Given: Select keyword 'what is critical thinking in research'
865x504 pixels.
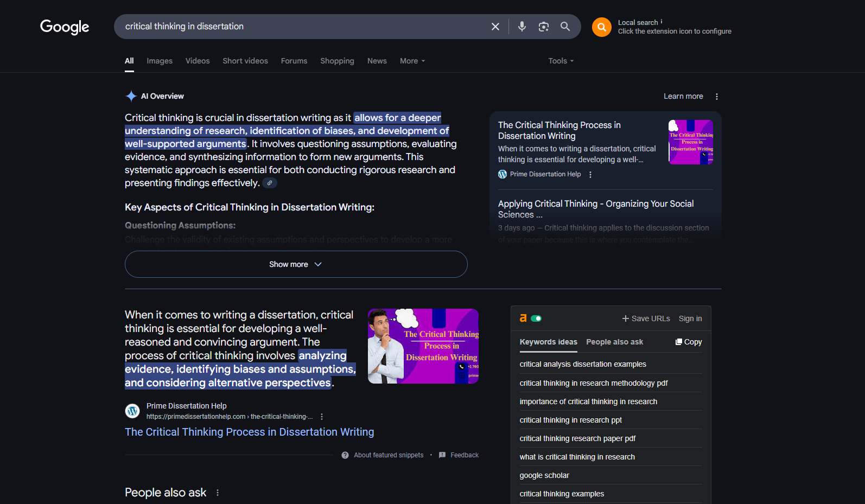Looking at the screenshot, I should (x=577, y=457).
